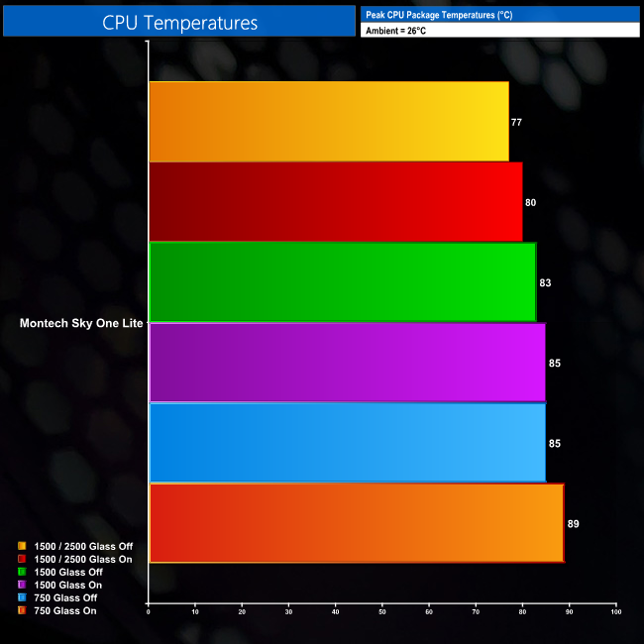
Task: Click the blue legend swatch for 750 Glass Off
Action: coord(22,597)
